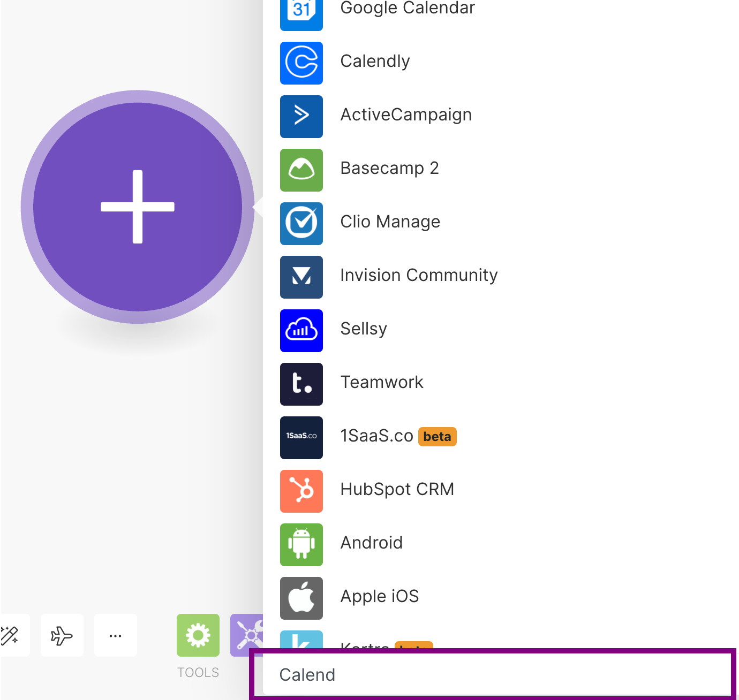Select the 1SaaS.co icon
The image size is (739, 700).
301,438
